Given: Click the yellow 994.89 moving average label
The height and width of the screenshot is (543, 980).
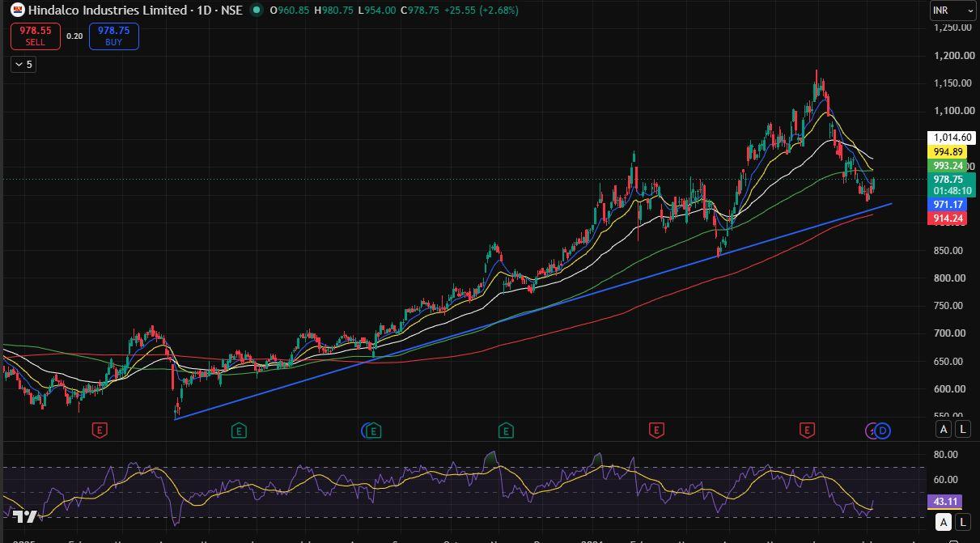Looking at the screenshot, I should click(x=947, y=152).
